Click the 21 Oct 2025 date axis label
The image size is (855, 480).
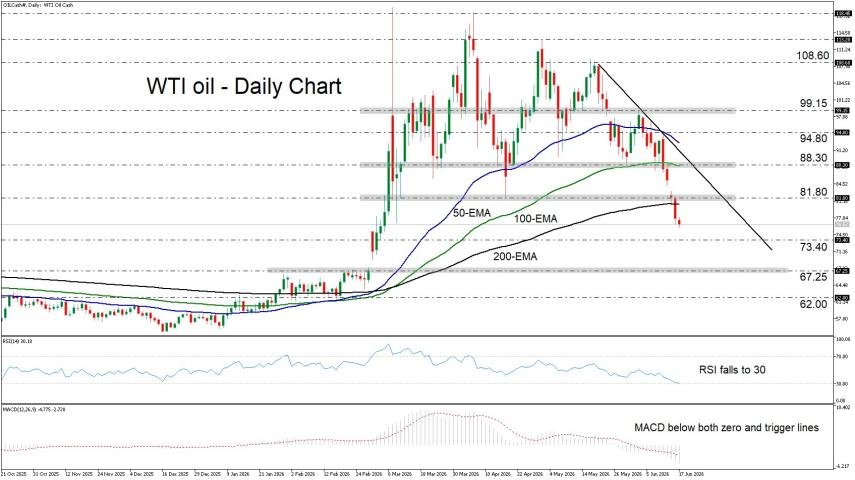[12, 474]
